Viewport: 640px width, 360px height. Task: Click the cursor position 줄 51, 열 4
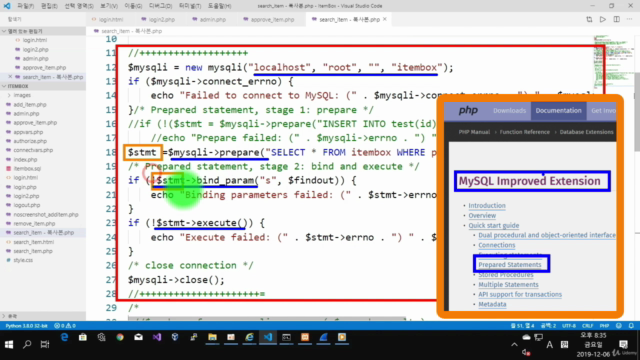click(523, 326)
